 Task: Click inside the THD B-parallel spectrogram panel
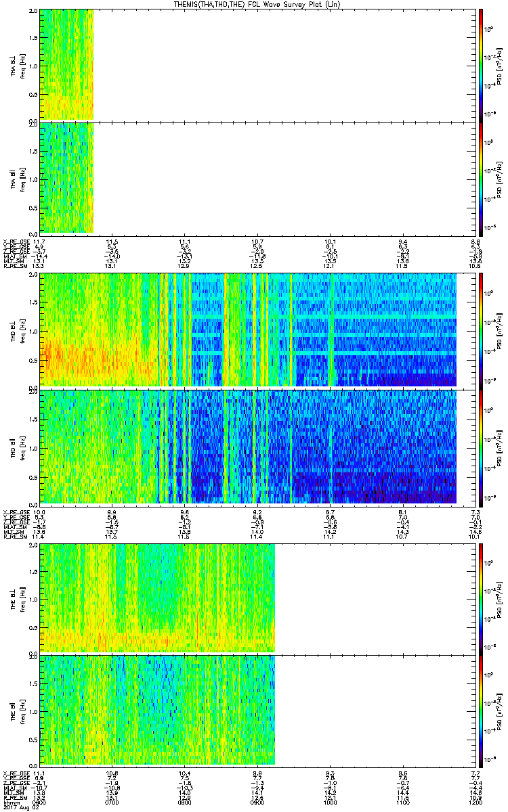(x=257, y=447)
